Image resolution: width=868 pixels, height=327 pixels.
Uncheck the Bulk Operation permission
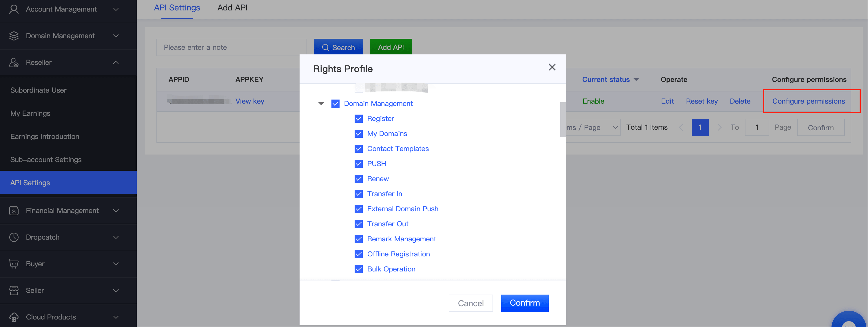(358, 269)
